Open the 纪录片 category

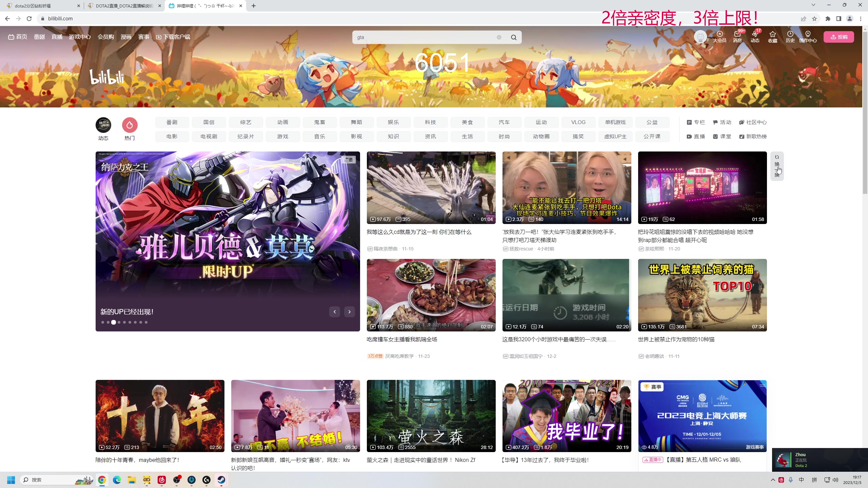coord(246,137)
